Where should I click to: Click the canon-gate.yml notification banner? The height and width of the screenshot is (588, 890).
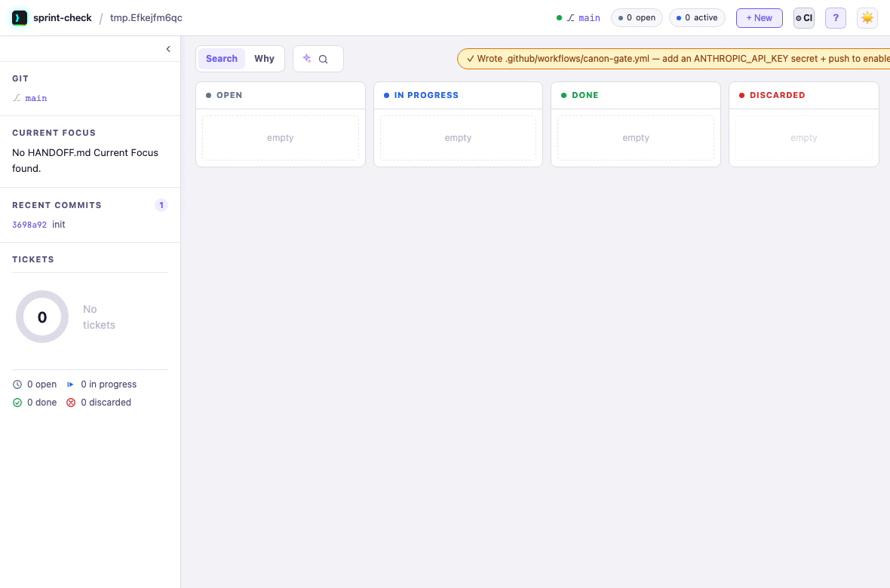point(674,59)
